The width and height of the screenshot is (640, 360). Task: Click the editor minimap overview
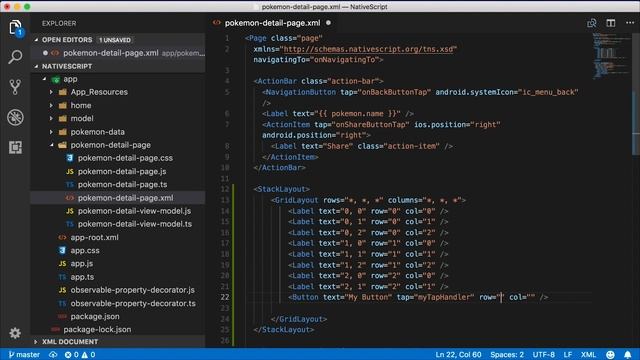[x=611, y=55]
